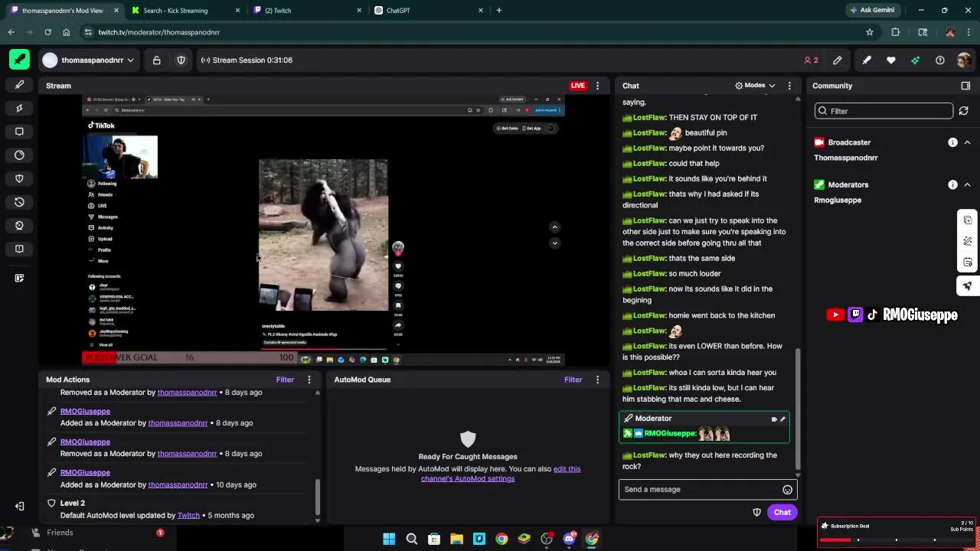
Task: Show info for Moderators group
Action: pyautogui.click(x=952, y=184)
